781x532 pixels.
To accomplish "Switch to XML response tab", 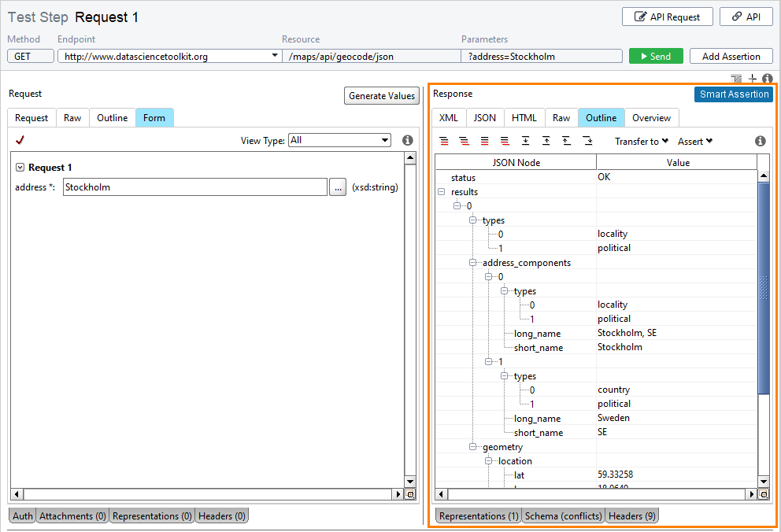I will click(x=448, y=118).
